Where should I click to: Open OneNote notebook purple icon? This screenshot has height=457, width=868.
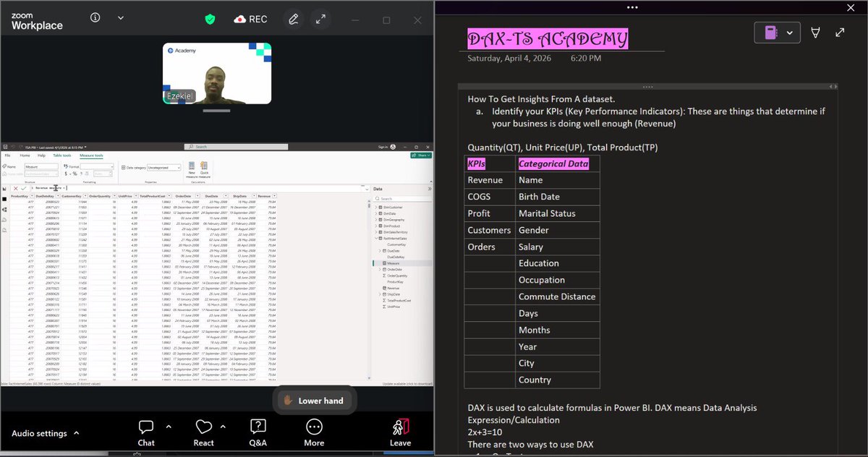[x=770, y=33]
